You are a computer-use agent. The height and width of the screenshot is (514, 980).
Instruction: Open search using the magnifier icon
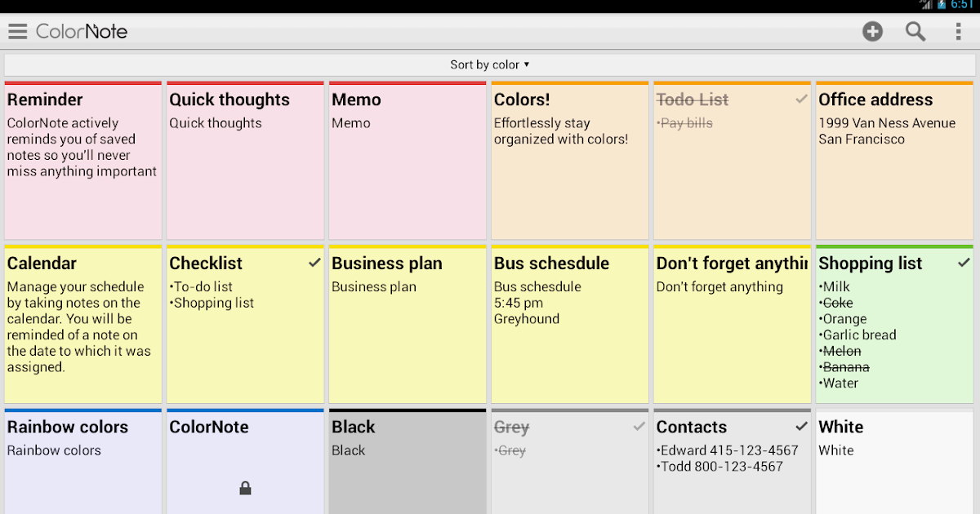point(915,31)
